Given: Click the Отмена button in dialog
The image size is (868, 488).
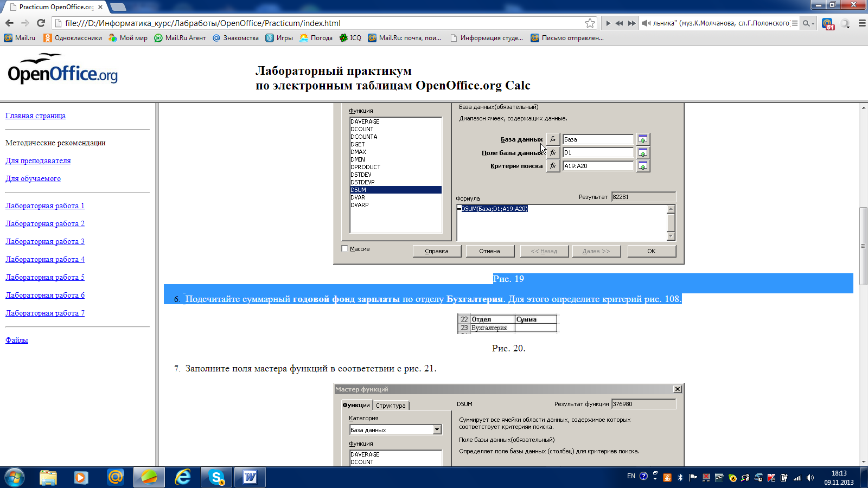Looking at the screenshot, I should click(489, 251).
